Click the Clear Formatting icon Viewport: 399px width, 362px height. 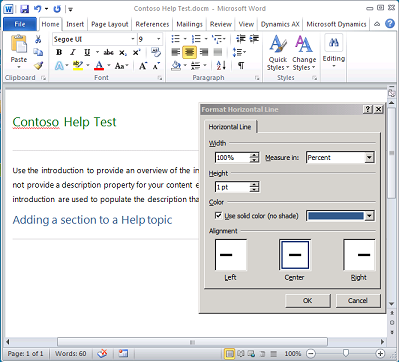pos(156,52)
